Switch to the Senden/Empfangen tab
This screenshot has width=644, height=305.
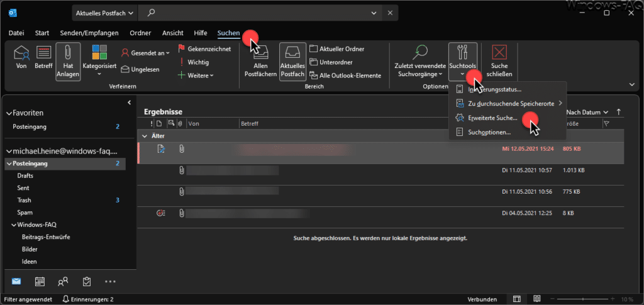(89, 33)
